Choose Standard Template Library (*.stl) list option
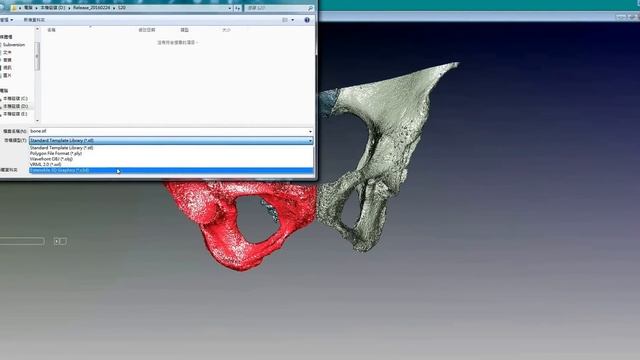 pyautogui.click(x=171, y=148)
